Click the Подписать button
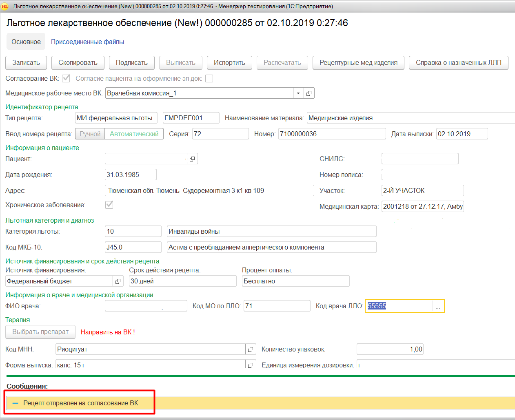This screenshot has width=515, height=420. (x=131, y=63)
